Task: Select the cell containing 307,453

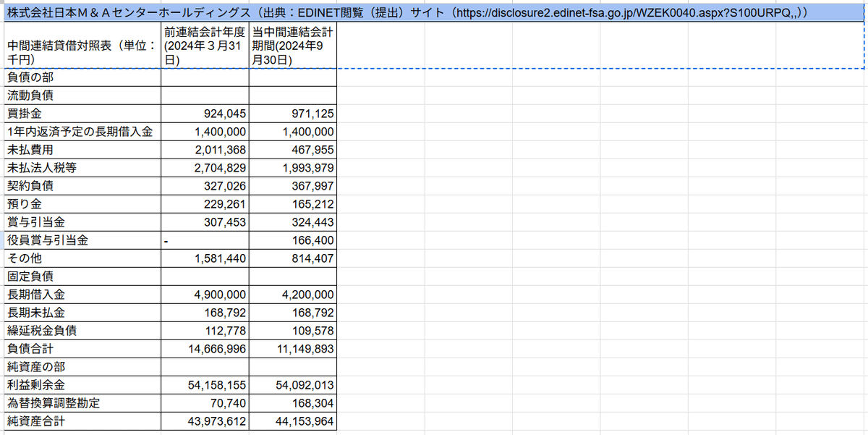Action: tap(205, 222)
